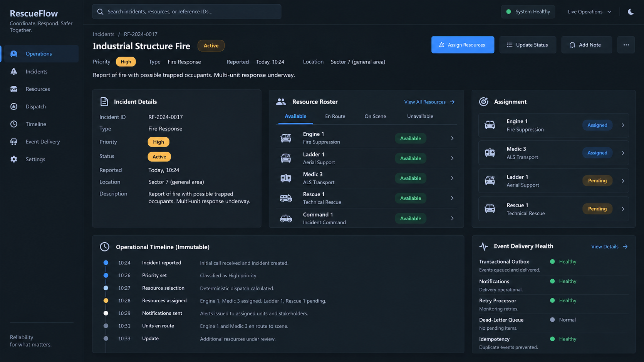Expand Ladder 1 assignment chevron
This screenshot has height=362, width=644.
[623, 180]
